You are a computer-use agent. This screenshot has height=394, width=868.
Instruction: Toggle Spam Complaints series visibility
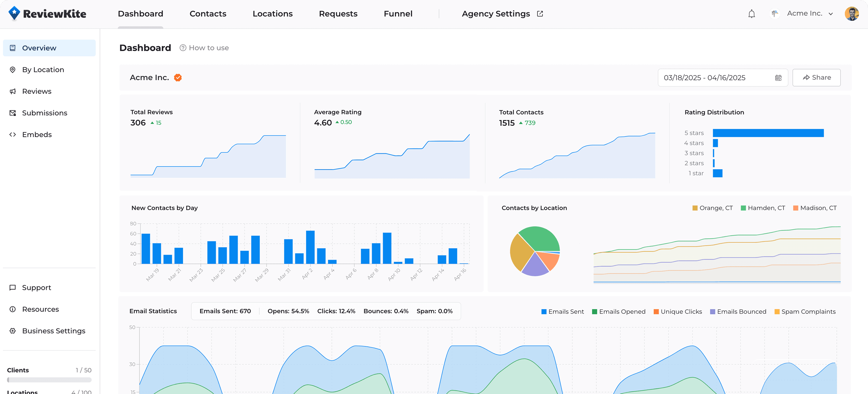coord(805,312)
